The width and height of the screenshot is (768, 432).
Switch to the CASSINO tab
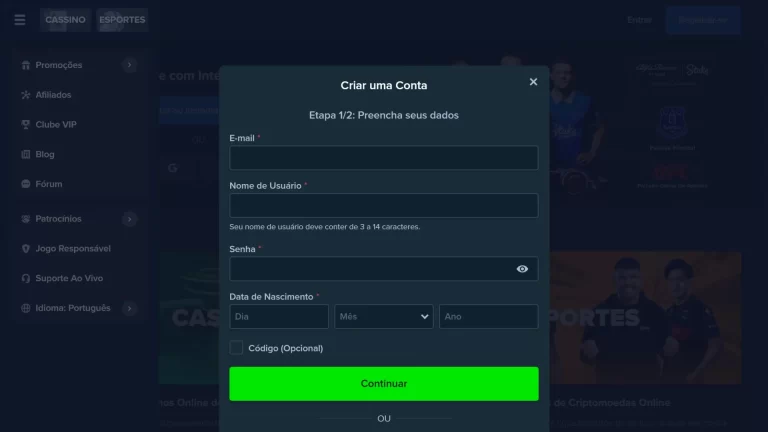tap(65, 20)
